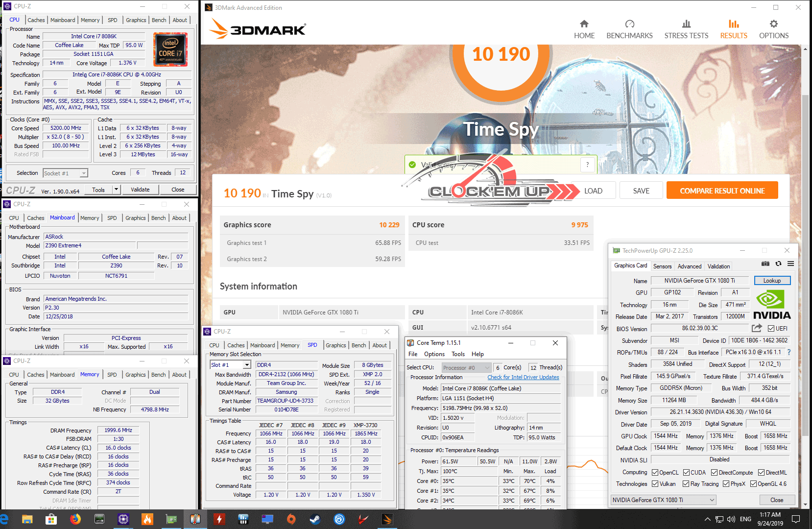
Task: Open the GPU-Z hamburger menu
Action: tap(790, 264)
